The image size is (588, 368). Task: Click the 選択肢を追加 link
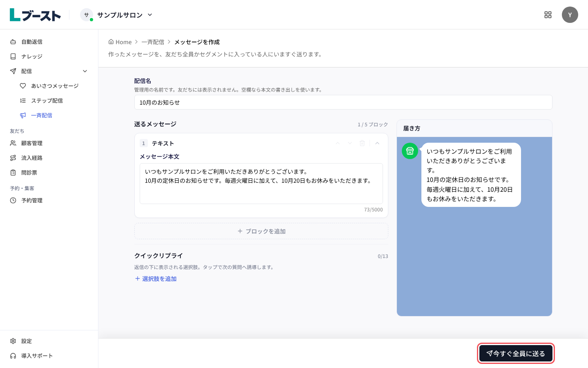pos(156,279)
